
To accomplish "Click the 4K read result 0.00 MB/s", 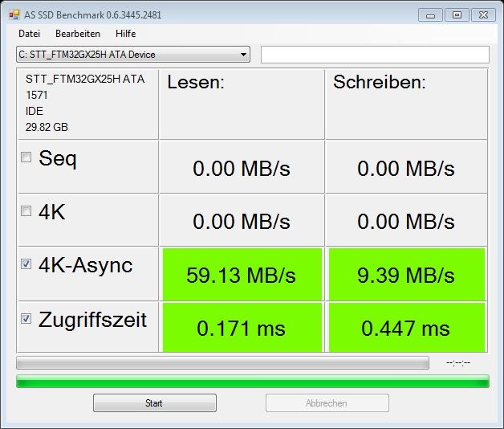I will 242,222.
